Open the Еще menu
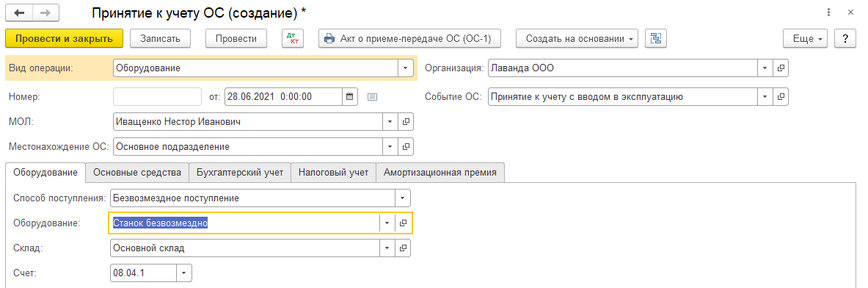This screenshot has height=288, width=868. coord(805,38)
